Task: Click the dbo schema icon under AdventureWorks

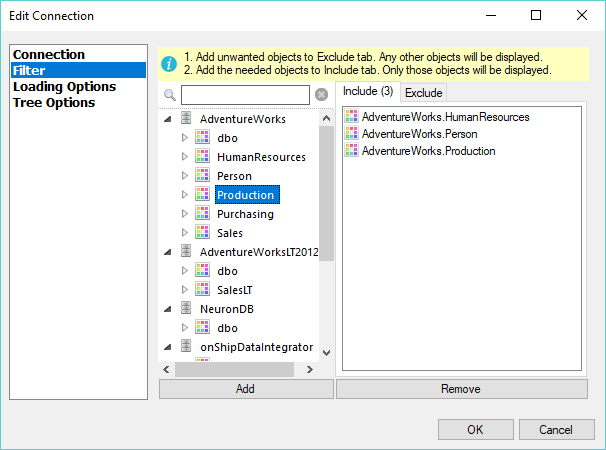Action: tap(203, 137)
